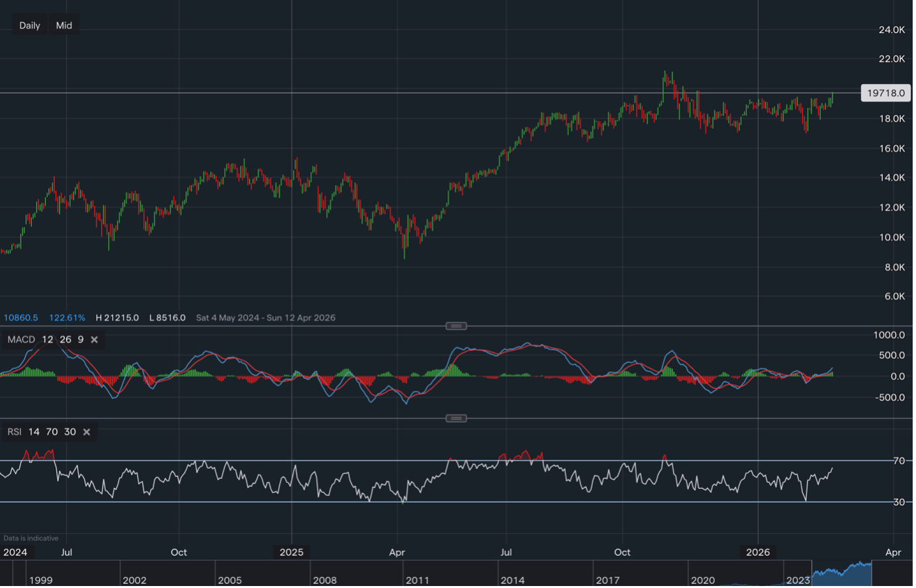Click Apr on the date axis
The height and width of the screenshot is (588, 916).
(x=893, y=552)
